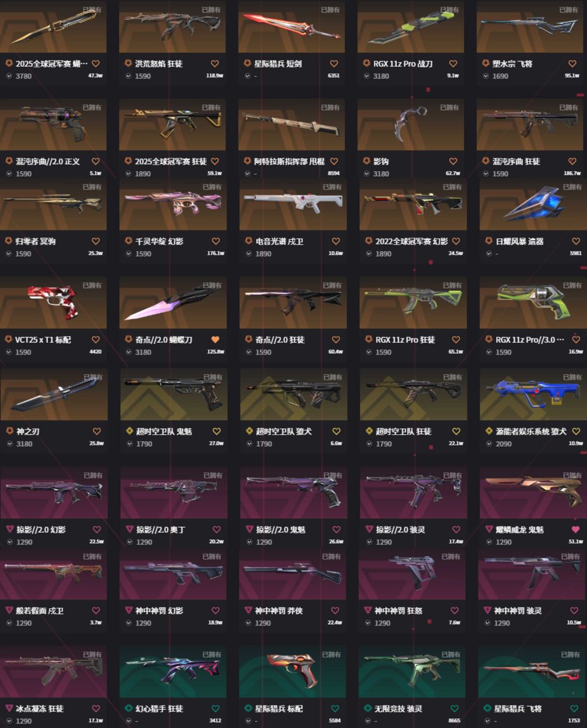The image size is (587, 728).
Task: Click the heart icon next to 神之刃
Action: tap(97, 431)
